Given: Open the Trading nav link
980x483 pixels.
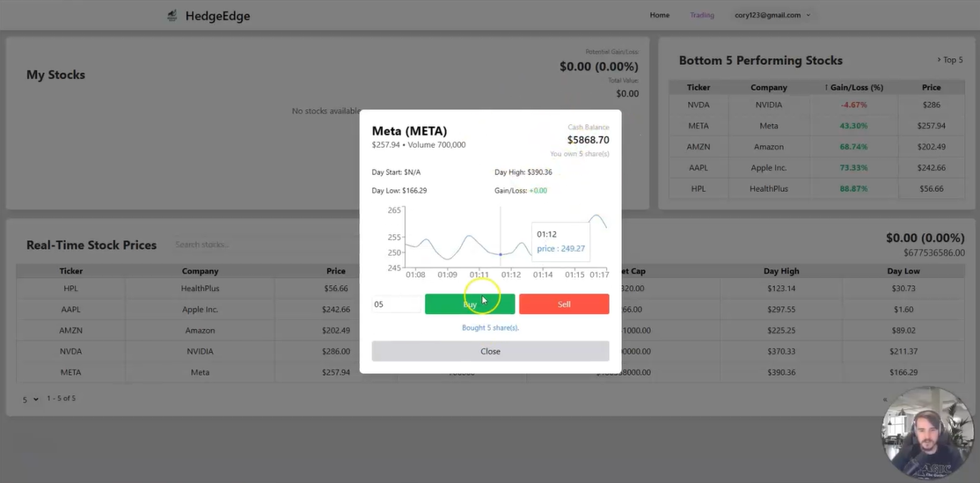Looking at the screenshot, I should pos(702,15).
